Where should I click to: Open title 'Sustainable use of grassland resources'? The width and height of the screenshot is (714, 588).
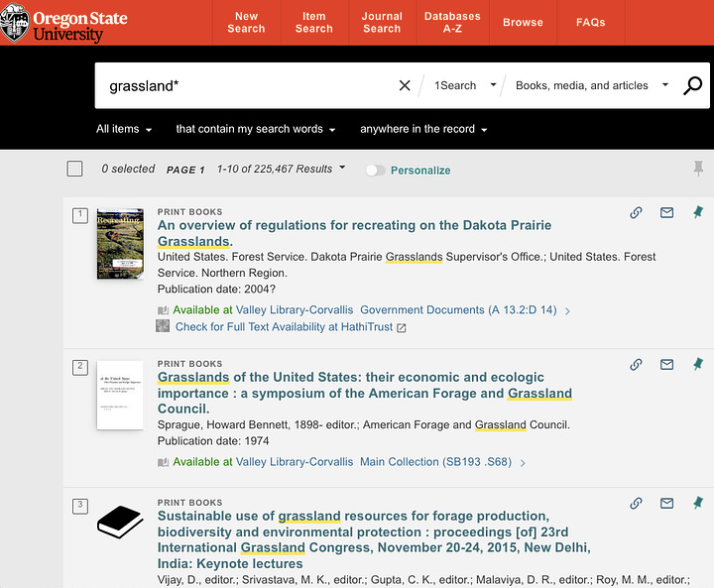[374, 539]
